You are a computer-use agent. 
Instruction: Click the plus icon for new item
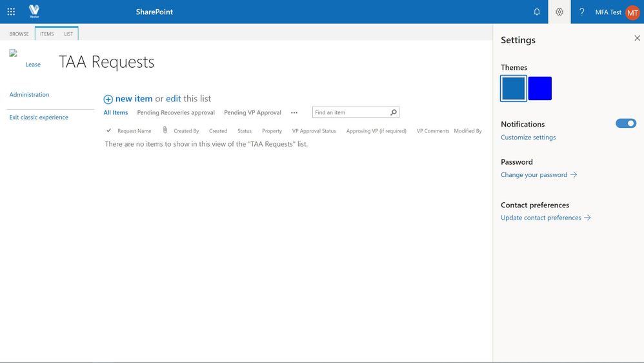(x=108, y=99)
